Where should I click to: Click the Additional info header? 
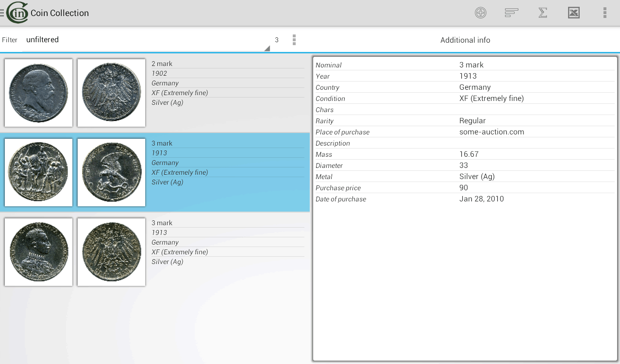point(465,40)
